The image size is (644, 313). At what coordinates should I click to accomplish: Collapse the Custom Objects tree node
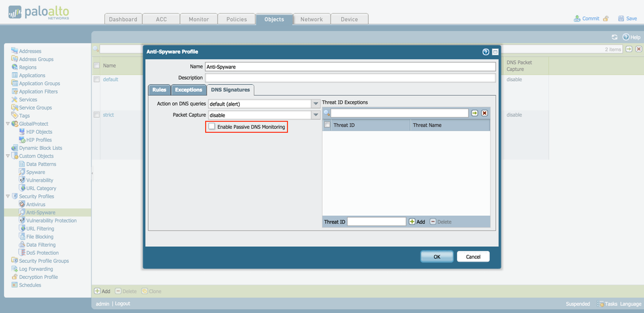click(x=8, y=156)
